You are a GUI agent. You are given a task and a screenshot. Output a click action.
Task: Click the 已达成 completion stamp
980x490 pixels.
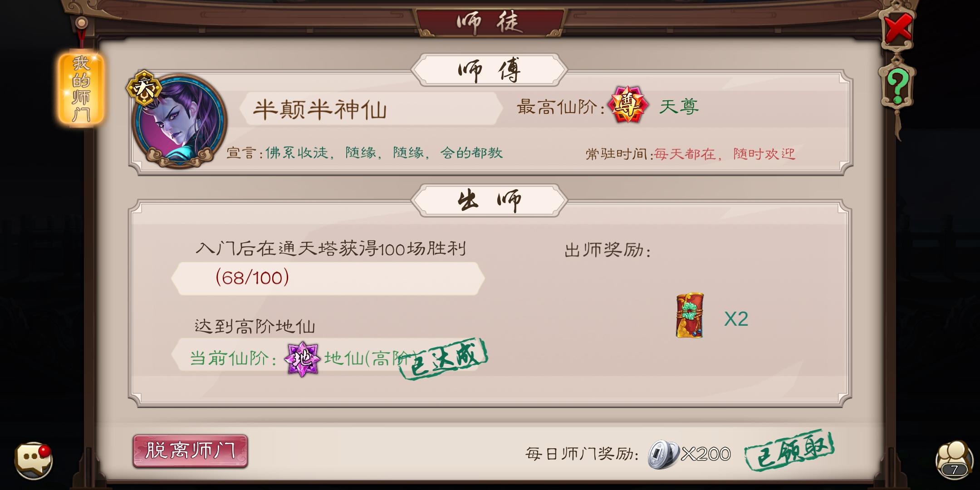pyautogui.click(x=443, y=359)
